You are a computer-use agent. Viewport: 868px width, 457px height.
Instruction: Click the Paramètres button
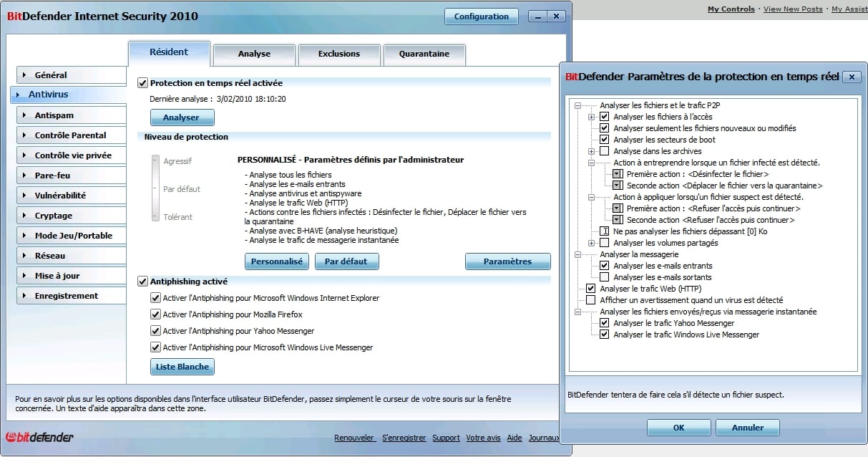507,261
